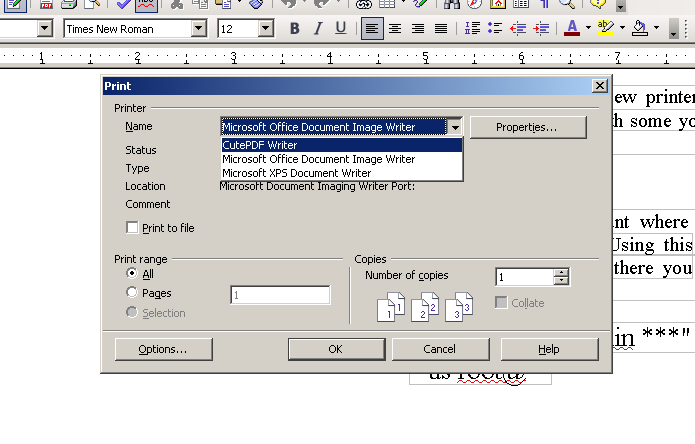The width and height of the screenshot is (695, 444).
Task: Click the Export as PDF icon
Action: point(46,4)
